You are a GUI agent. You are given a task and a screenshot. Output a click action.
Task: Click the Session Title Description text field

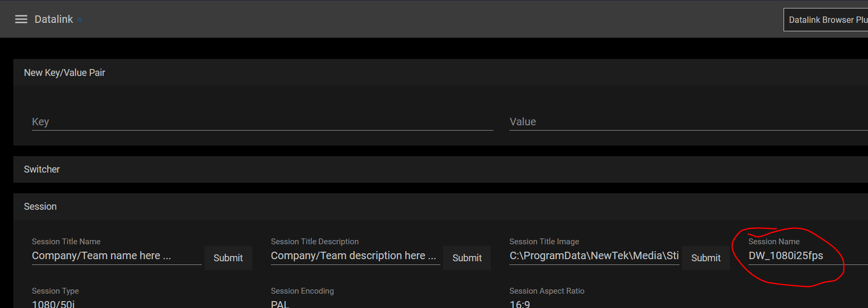355,256
